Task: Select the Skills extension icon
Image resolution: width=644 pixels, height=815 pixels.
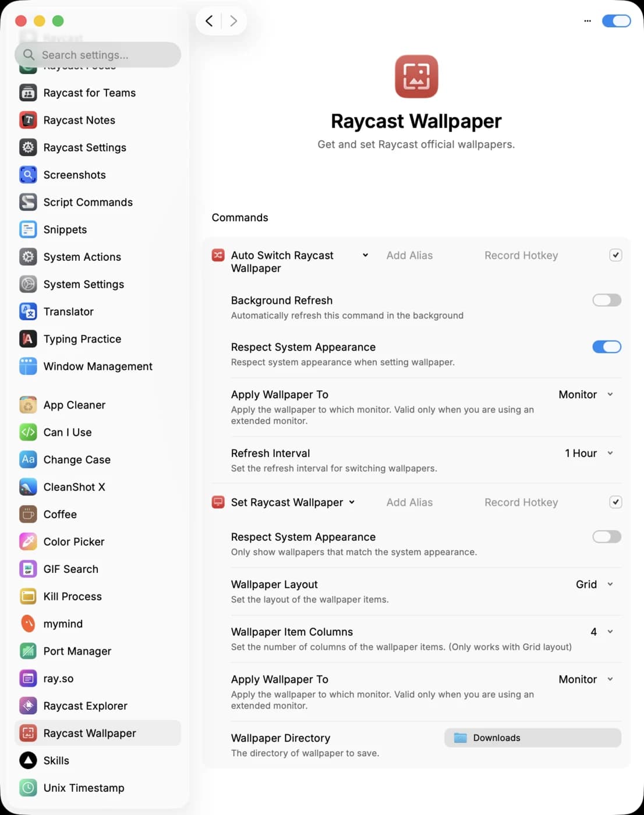Action: (x=28, y=760)
